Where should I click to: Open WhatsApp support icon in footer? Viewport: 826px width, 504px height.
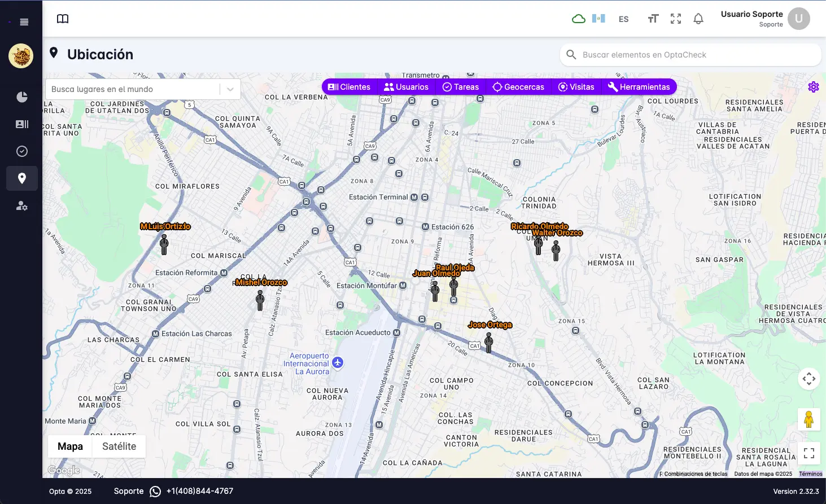155,492
